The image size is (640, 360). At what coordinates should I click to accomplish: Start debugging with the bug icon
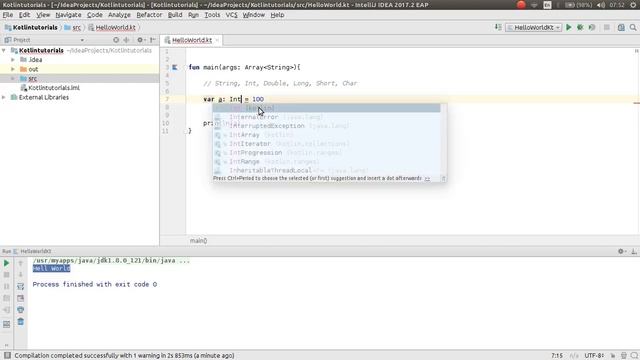click(x=580, y=27)
